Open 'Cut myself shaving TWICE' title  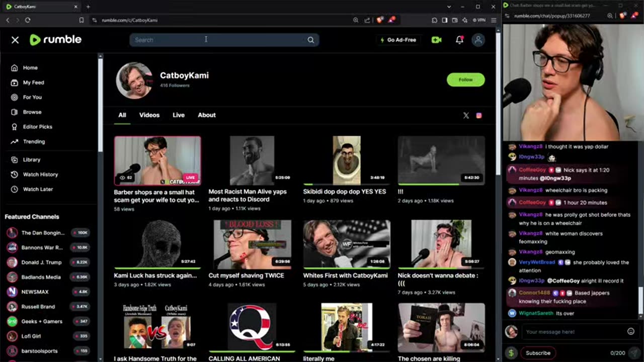tap(247, 276)
